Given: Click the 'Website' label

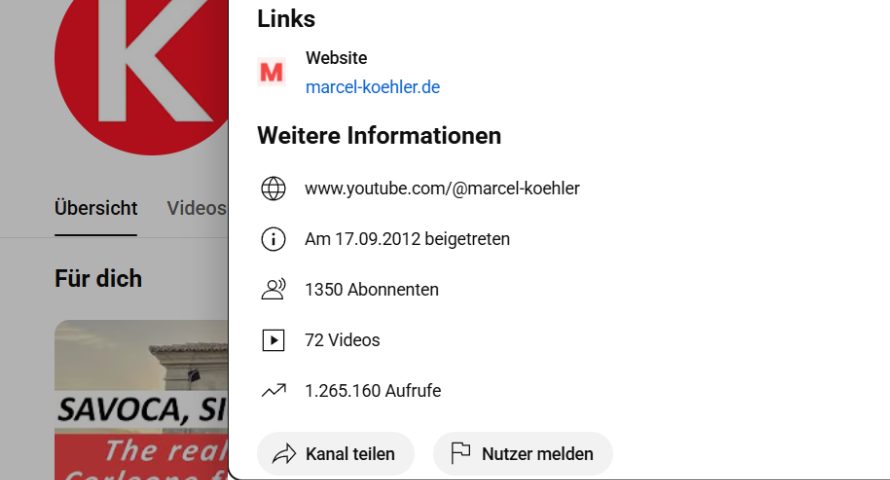Looking at the screenshot, I should 336,58.
